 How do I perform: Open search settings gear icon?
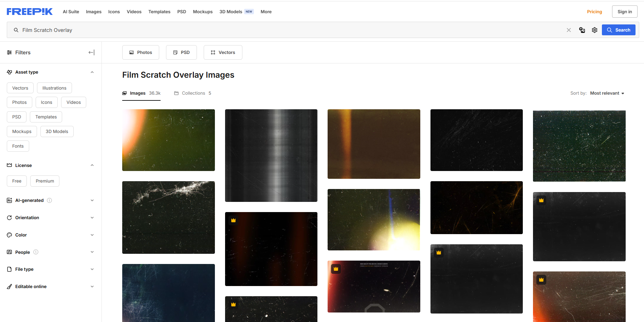pos(594,30)
